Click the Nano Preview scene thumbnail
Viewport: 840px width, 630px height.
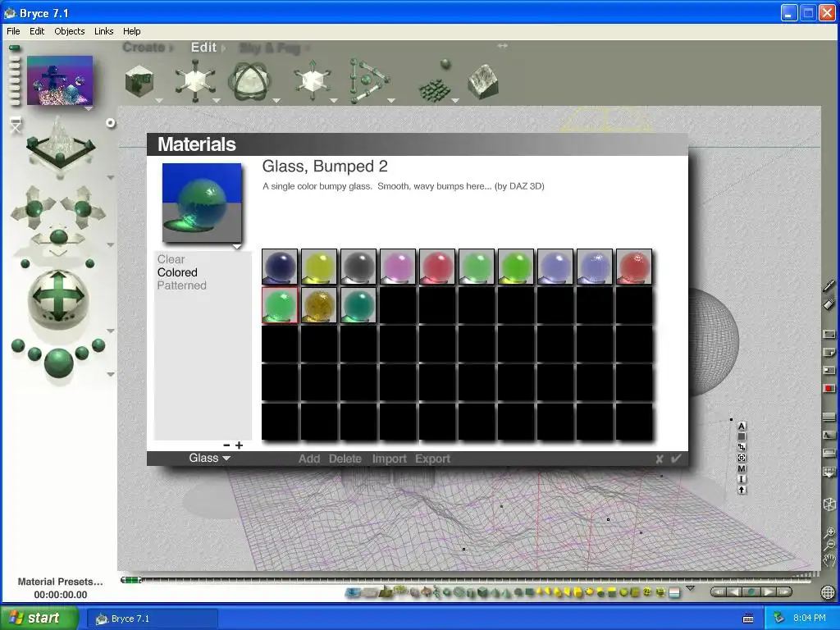pos(59,80)
